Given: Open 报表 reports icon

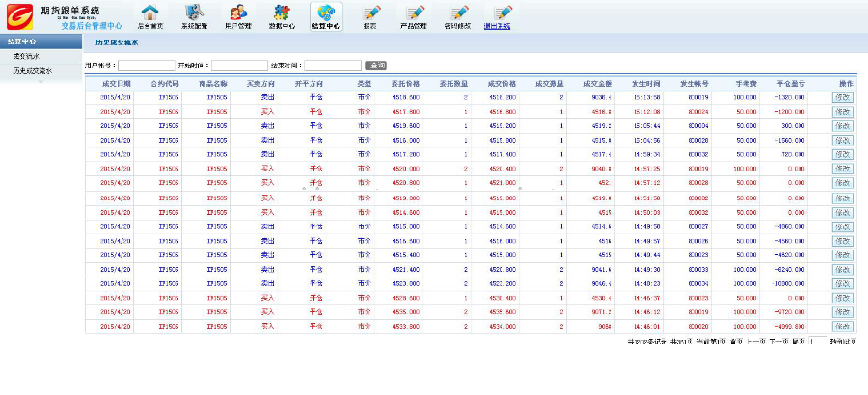Looking at the screenshot, I should (370, 15).
